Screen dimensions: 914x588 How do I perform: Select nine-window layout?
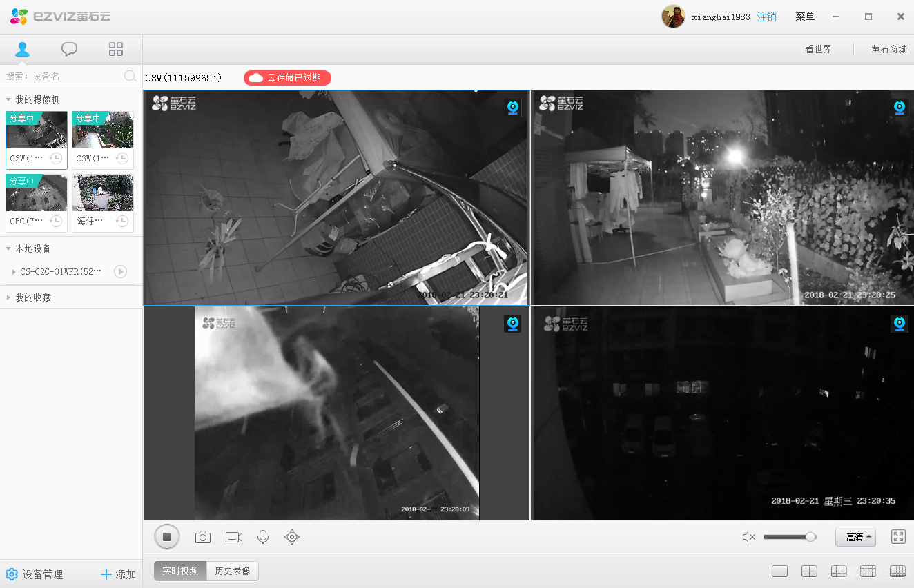(x=839, y=571)
